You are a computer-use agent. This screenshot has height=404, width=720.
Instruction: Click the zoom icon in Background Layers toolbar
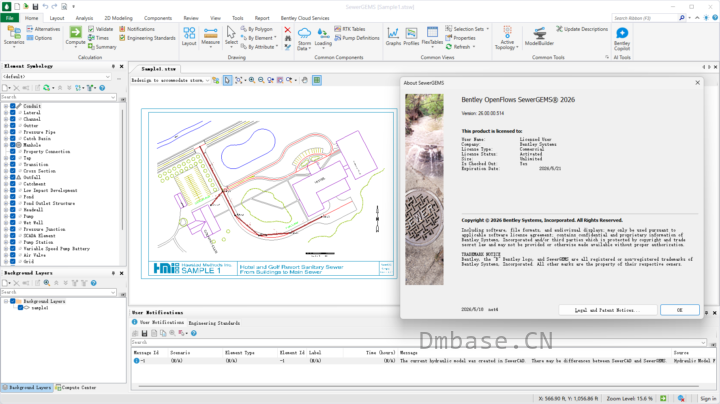[x=47, y=283]
